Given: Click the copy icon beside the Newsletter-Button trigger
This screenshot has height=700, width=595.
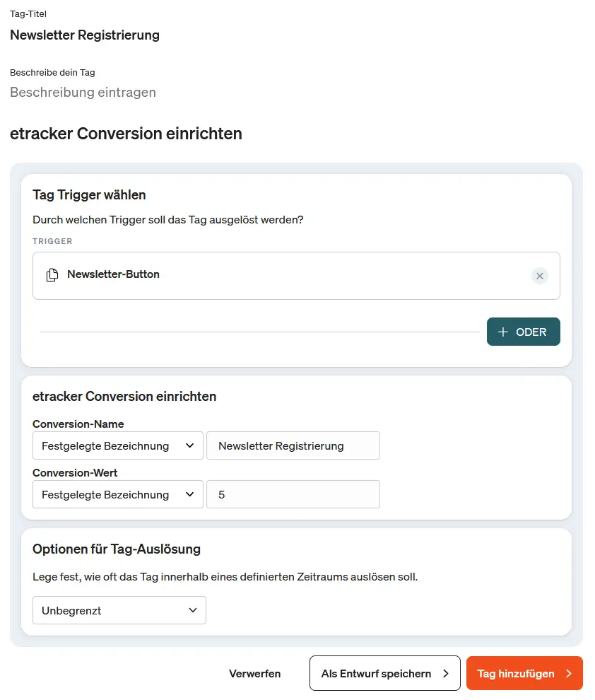Looking at the screenshot, I should pos(52,275).
